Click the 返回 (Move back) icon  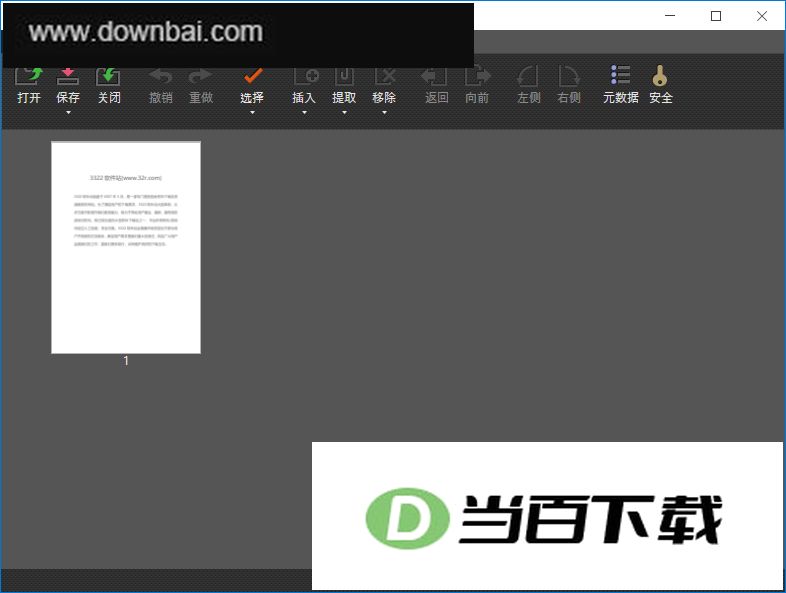pyautogui.click(x=434, y=77)
